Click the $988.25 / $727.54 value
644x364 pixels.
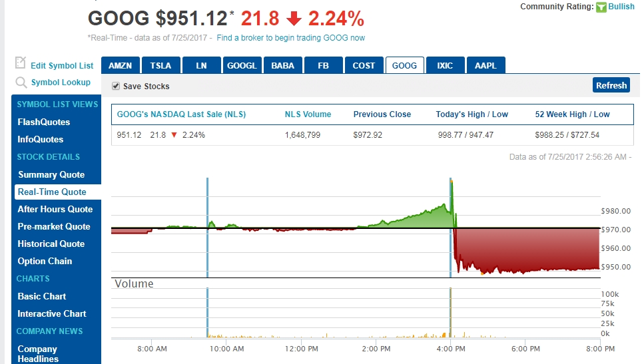pos(567,134)
